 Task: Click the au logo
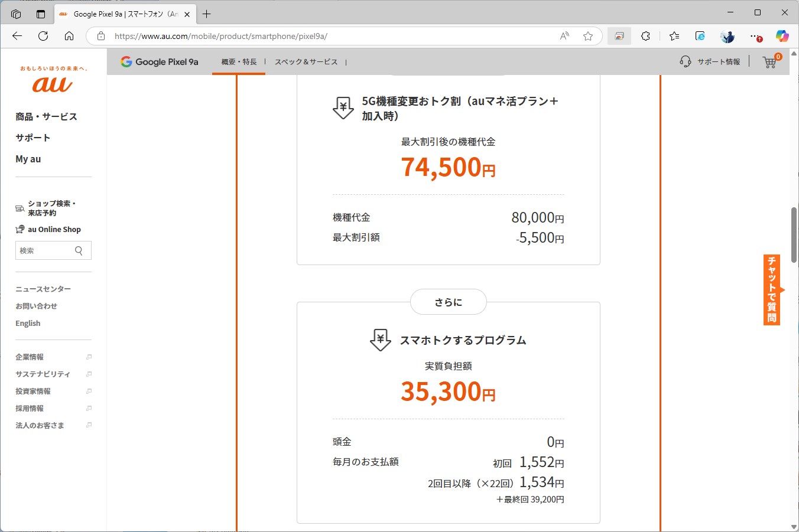click(53, 84)
